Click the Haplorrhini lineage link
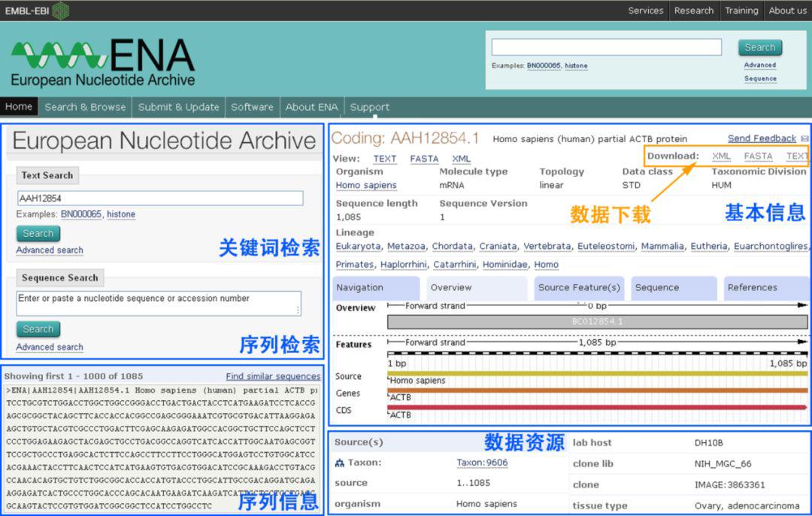 [404, 265]
